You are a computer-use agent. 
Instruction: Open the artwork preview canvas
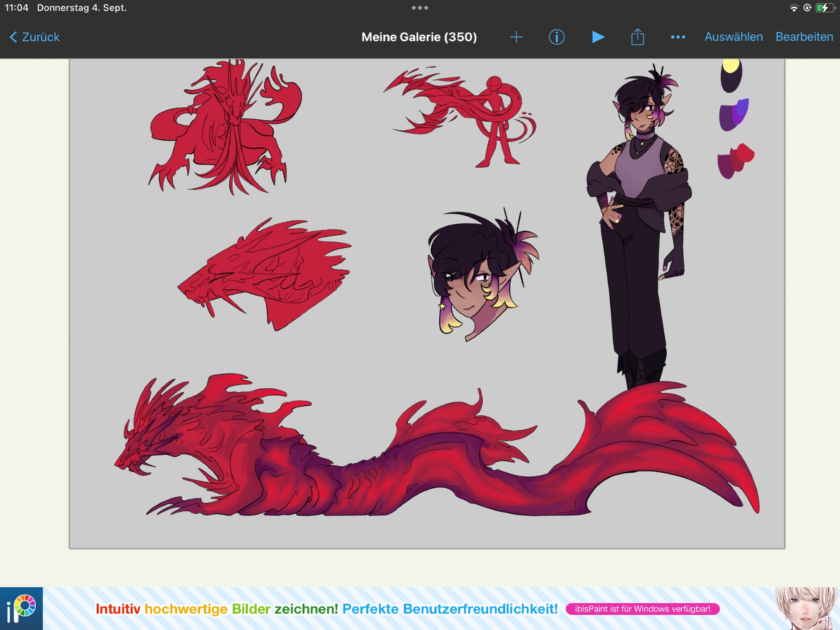coord(427,303)
